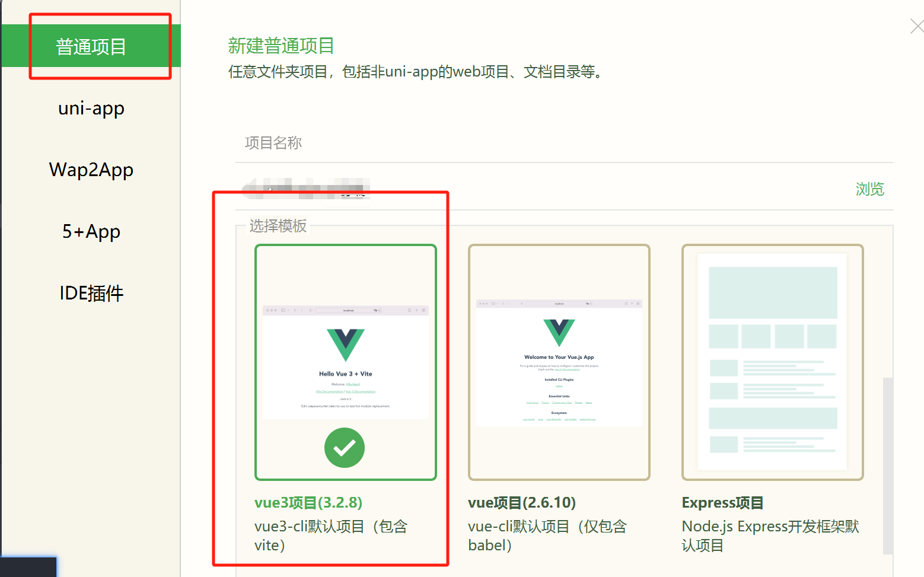Click 浏览 to browse for folder
Image resolution: width=924 pixels, height=577 pixels.
[869, 189]
